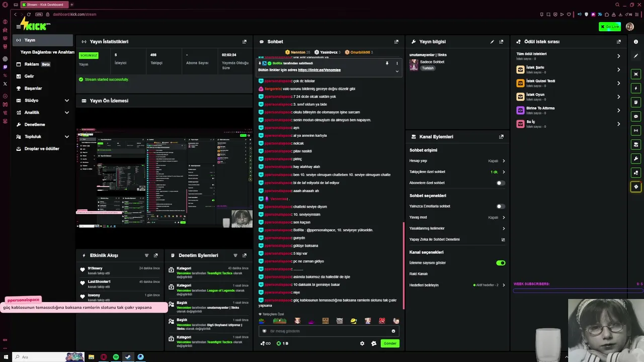The width and height of the screenshot is (644, 362).
Task: Open the Windows Start menu
Action: [x=6, y=357]
